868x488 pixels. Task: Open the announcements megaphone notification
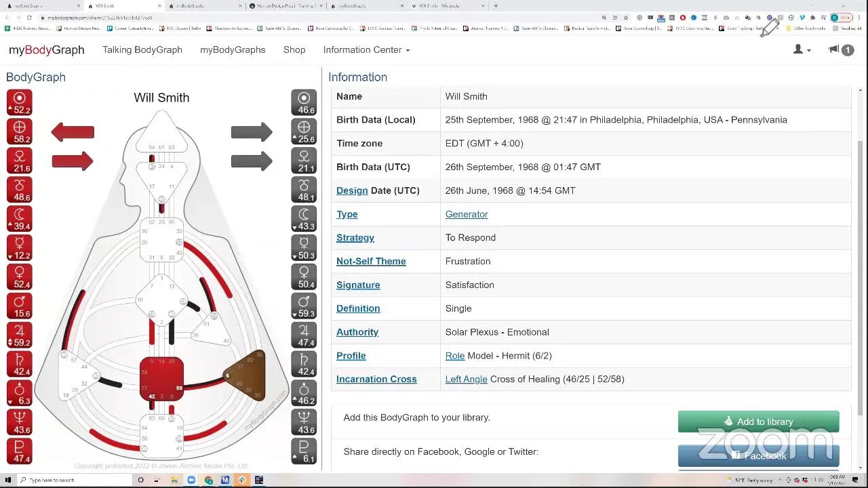[x=841, y=49]
